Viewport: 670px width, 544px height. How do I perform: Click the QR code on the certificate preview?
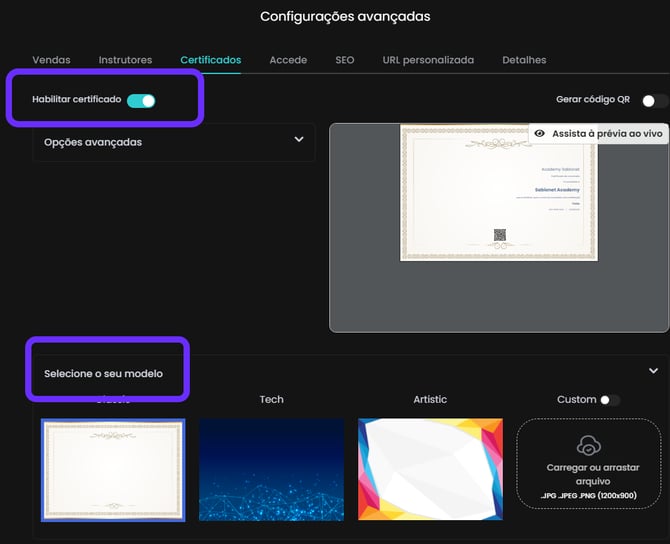[499, 236]
